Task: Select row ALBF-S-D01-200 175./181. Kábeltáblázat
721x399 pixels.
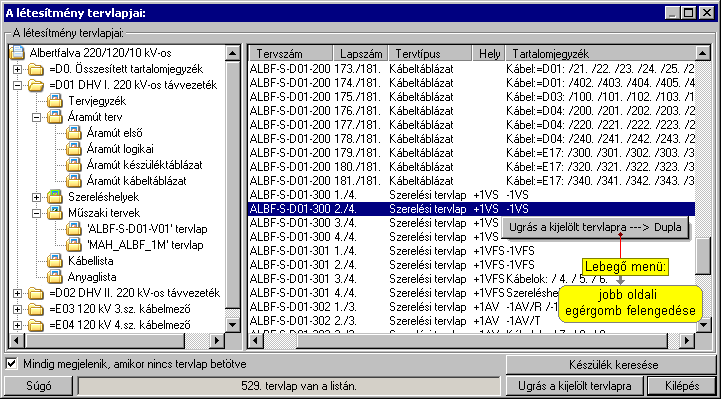Action: point(471,97)
